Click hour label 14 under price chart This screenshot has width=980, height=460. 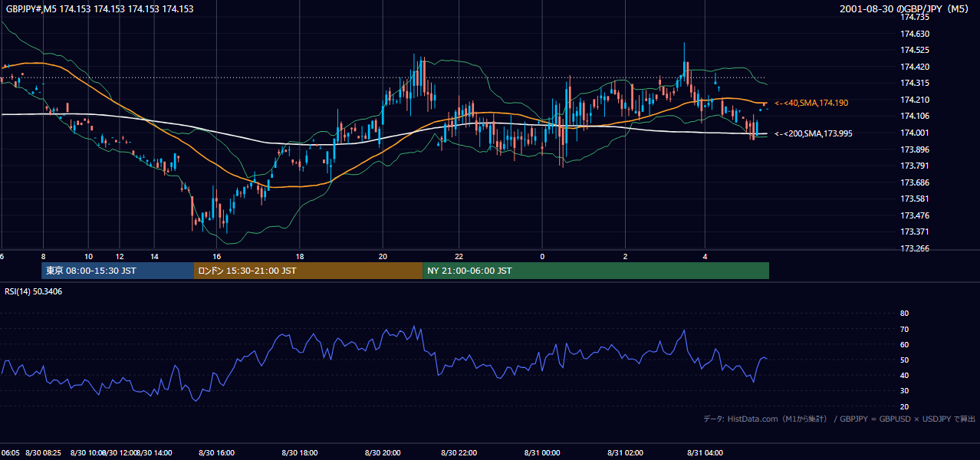(154, 256)
